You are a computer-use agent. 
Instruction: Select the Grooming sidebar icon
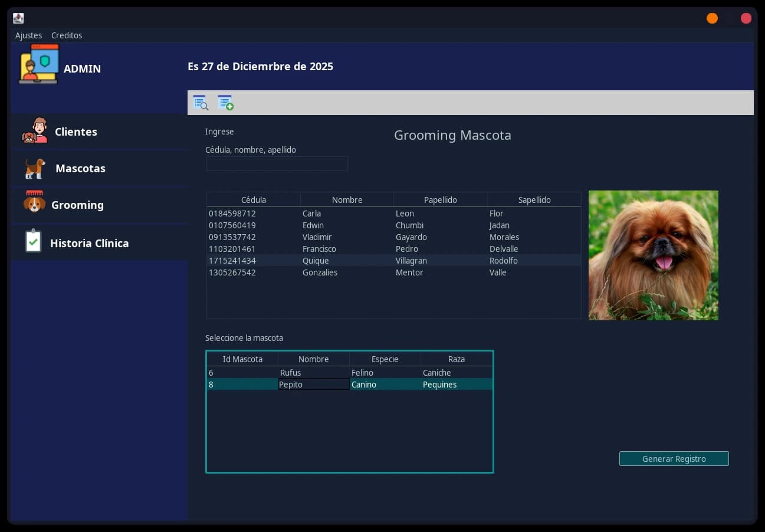35,202
